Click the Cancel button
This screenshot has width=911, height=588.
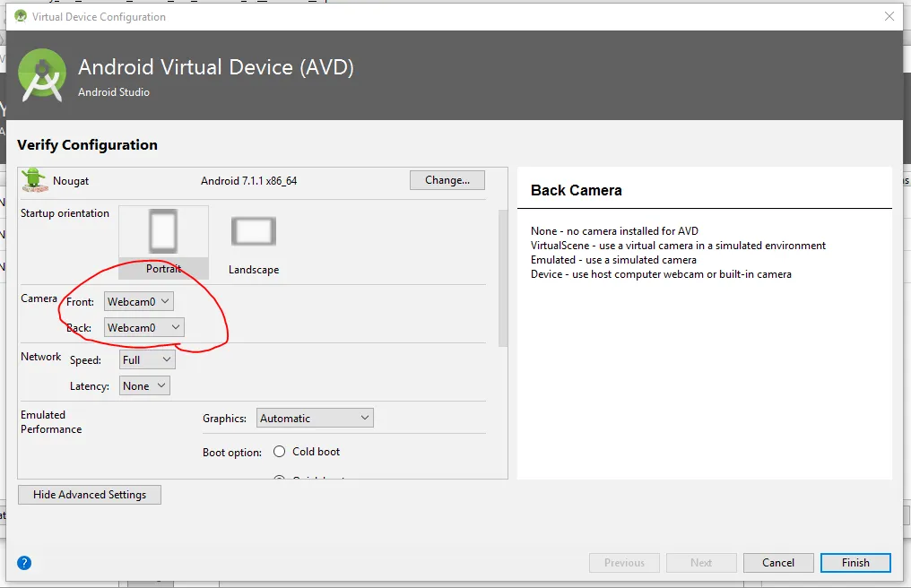778,562
